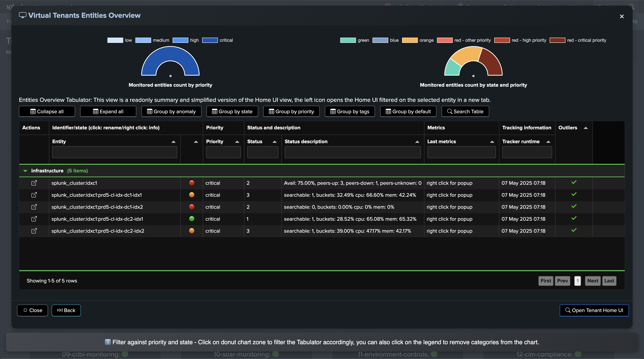Toggle critical priority legend swatch

(x=210, y=40)
